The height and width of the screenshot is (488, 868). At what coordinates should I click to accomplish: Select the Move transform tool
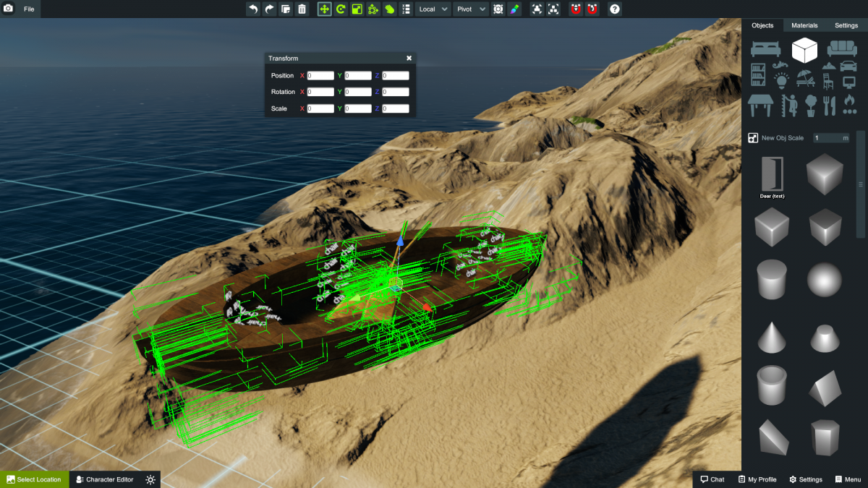[324, 9]
